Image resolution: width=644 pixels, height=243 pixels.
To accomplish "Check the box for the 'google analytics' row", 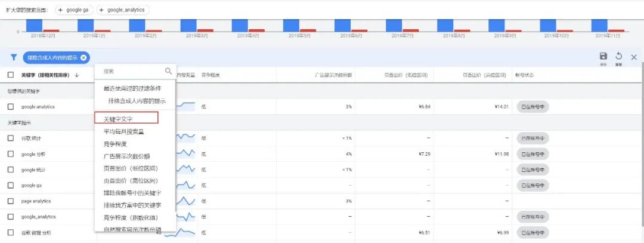I will pyautogui.click(x=11, y=107).
